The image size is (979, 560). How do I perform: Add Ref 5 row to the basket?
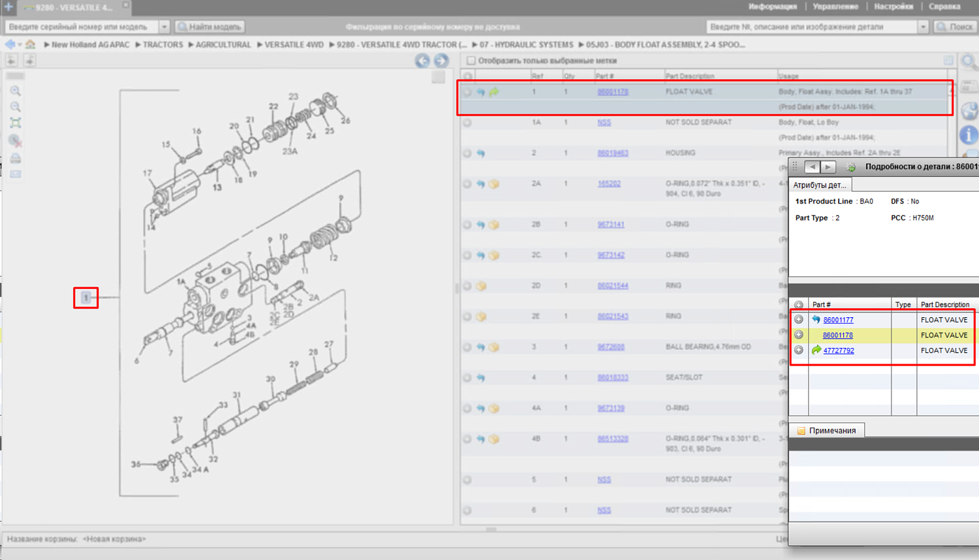467,480
